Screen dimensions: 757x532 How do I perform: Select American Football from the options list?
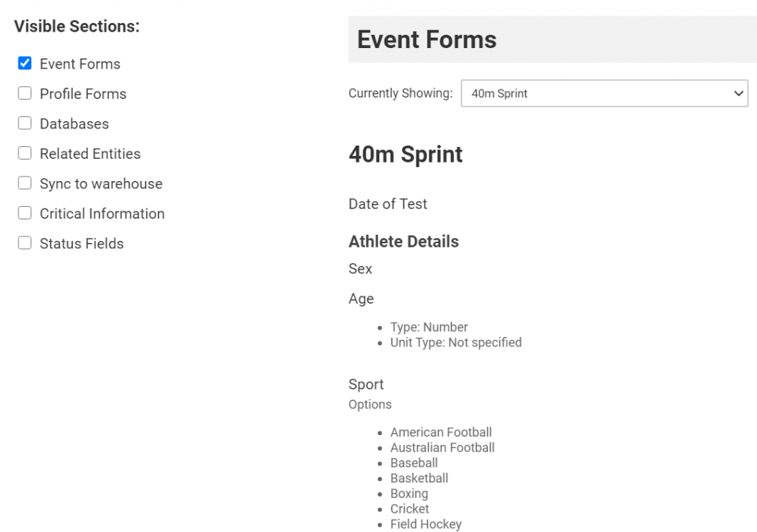441,432
